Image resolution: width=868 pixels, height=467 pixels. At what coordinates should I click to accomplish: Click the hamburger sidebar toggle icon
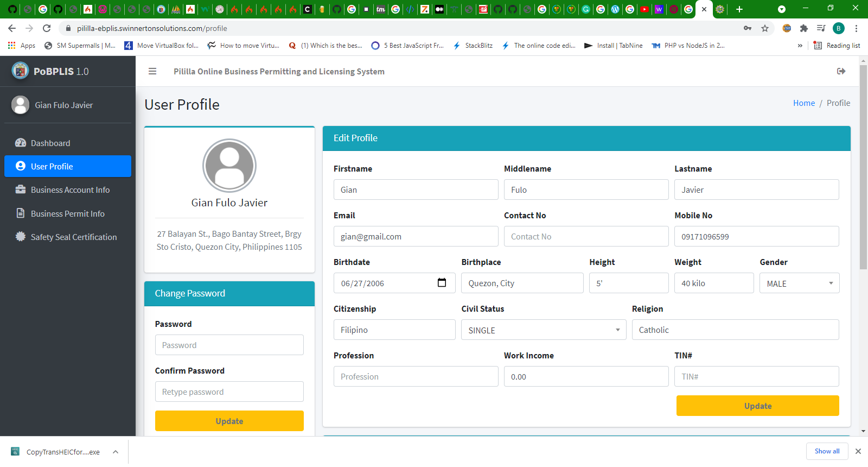coord(152,71)
